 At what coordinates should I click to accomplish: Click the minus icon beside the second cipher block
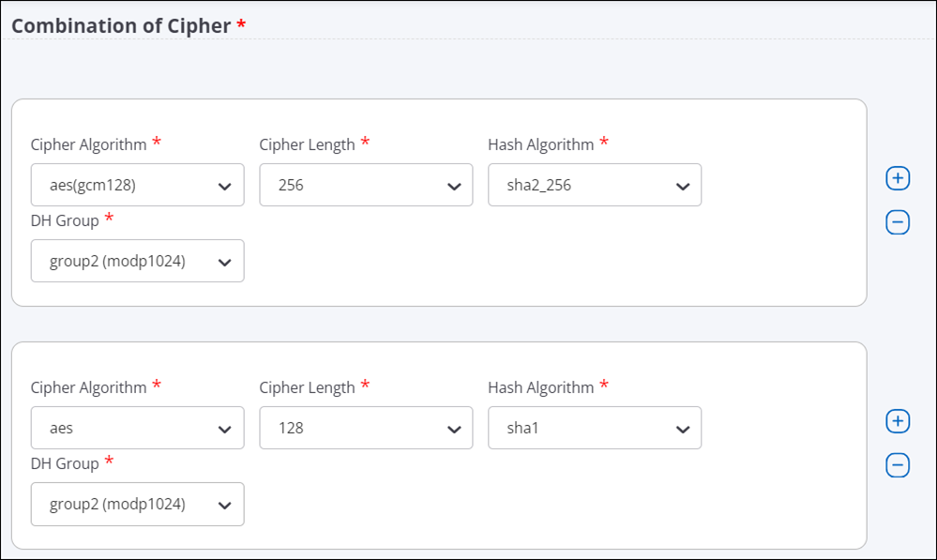pos(898,465)
